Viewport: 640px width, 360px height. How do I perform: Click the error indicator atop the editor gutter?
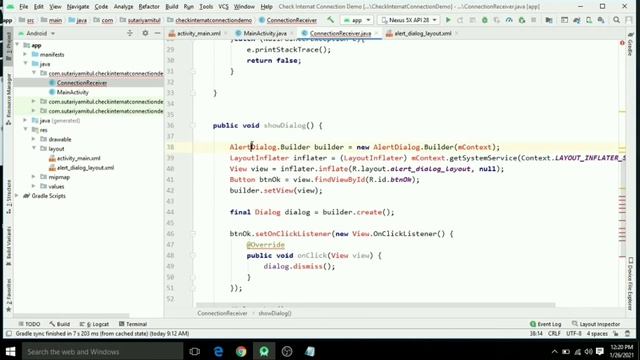tap(622, 42)
